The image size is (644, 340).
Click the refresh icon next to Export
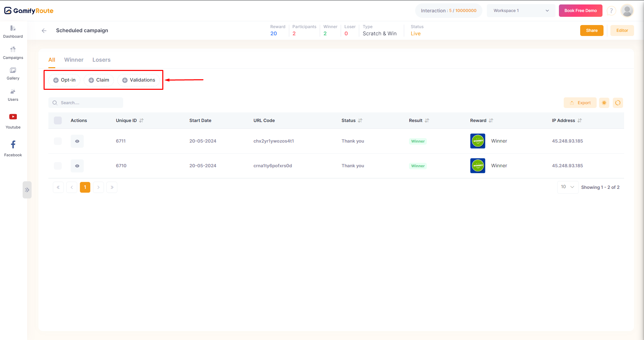pos(618,103)
